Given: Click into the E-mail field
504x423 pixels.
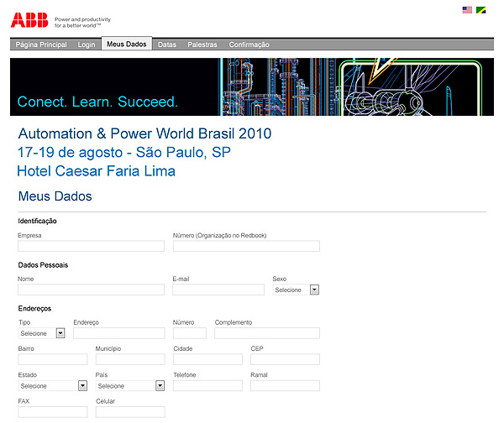Looking at the screenshot, I should (x=218, y=290).
